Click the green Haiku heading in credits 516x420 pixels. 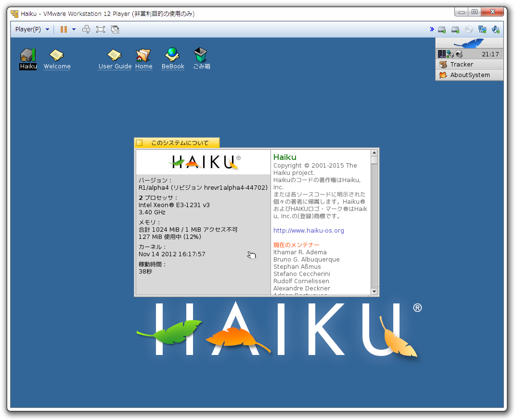tap(284, 157)
